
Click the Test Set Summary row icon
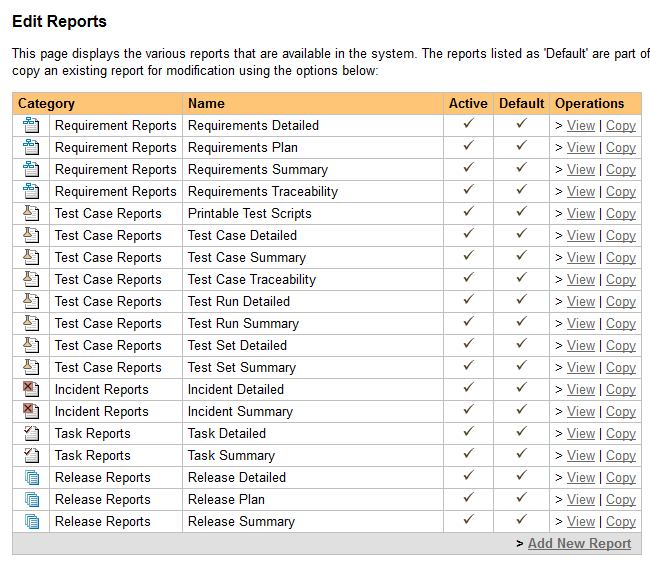click(x=31, y=368)
